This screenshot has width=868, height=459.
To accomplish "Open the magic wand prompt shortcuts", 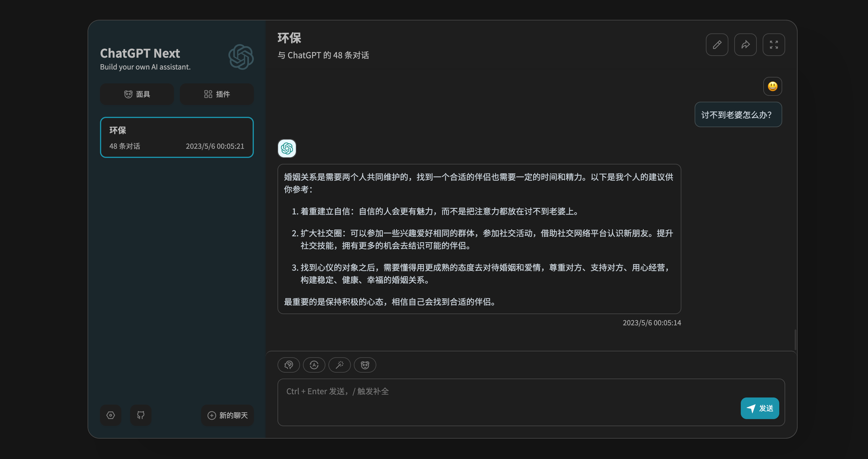I will click(339, 365).
